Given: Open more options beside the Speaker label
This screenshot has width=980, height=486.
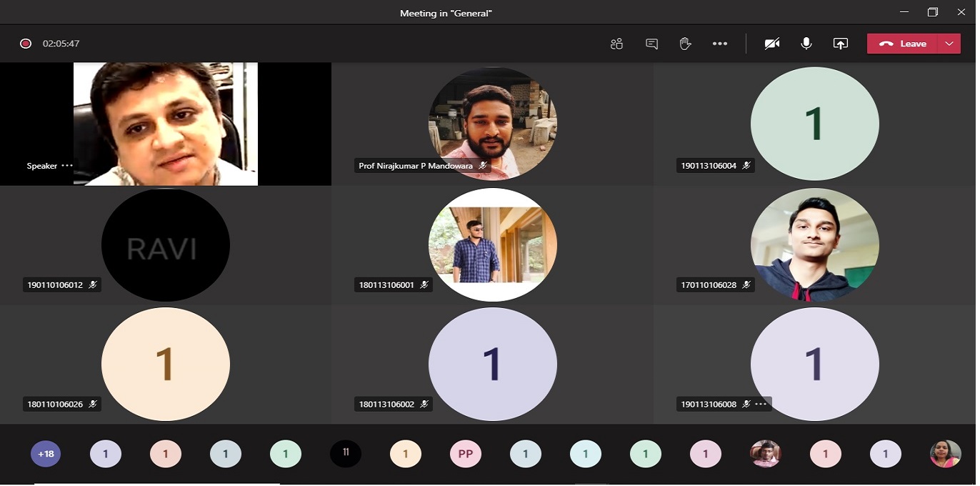Looking at the screenshot, I should [67, 166].
